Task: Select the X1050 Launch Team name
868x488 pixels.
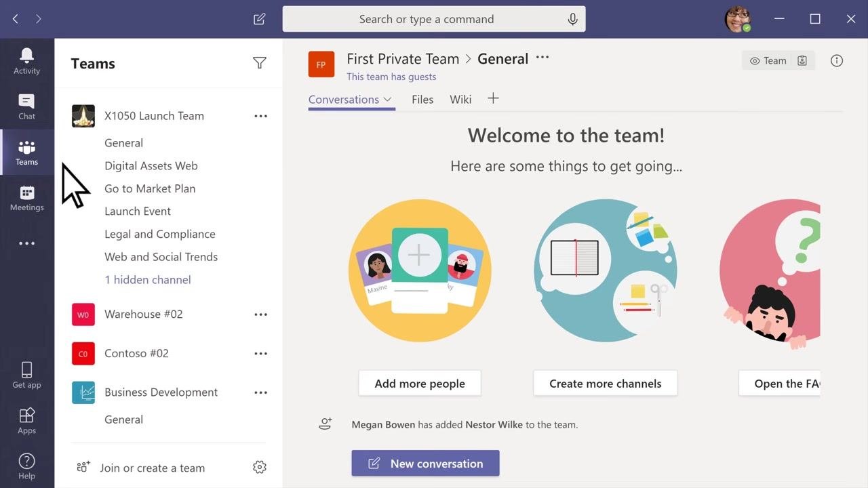Action: point(154,116)
